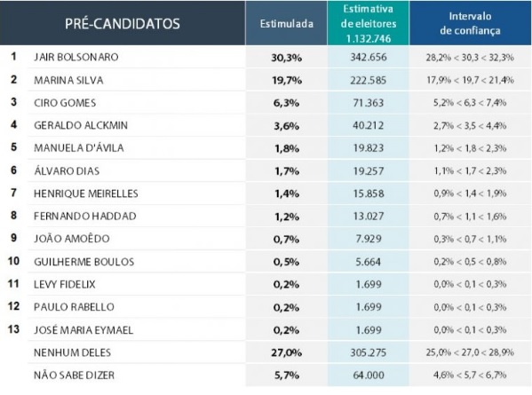Image resolution: width=532 pixels, height=395 pixels.
Task: Select NENHUM DELES 27,0% value
Action: pyautogui.click(x=286, y=352)
